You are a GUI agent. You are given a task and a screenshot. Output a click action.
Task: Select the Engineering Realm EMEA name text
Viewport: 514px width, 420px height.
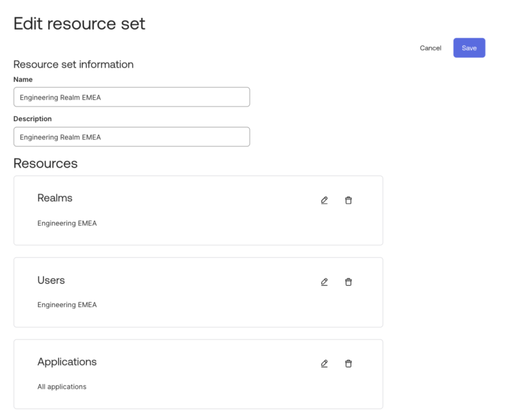(60, 98)
